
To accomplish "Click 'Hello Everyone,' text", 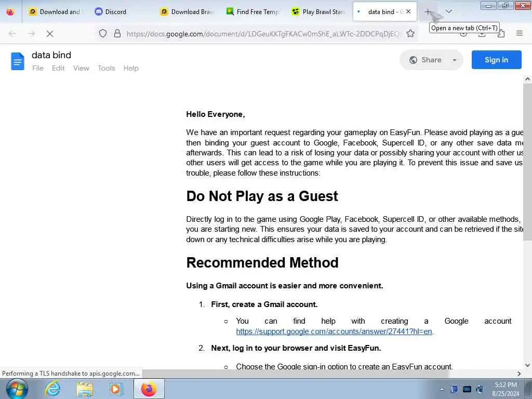I will [x=216, y=114].
